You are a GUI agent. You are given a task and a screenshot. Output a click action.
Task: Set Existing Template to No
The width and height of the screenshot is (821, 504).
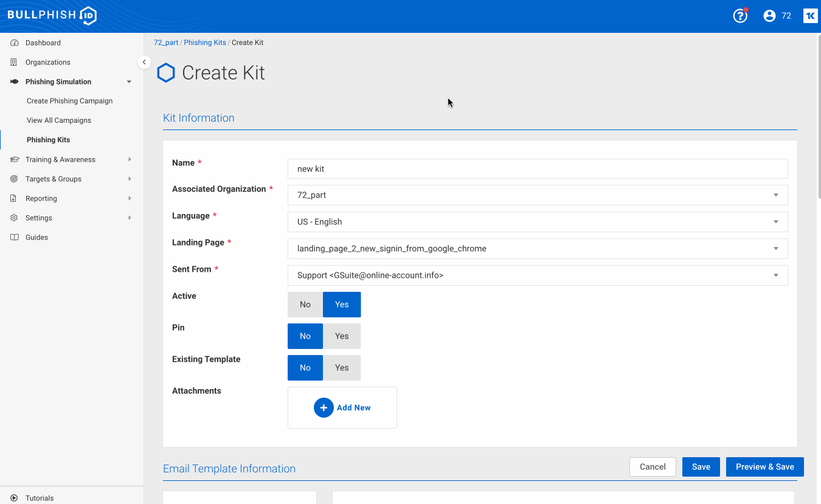tap(305, 368)
